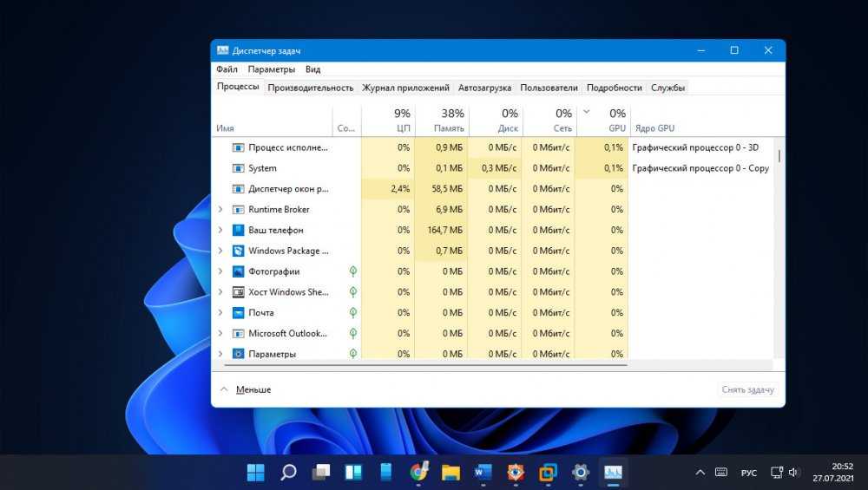Collapse details with the Меньше button
This screenshot has width=868, height=490.
246,389
